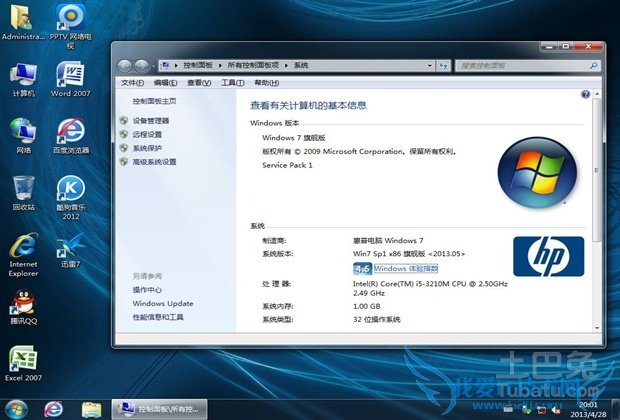620x420 pixels.
Task: Select the 控制面板 taskbar window button
Action: (x=159, y=409)
